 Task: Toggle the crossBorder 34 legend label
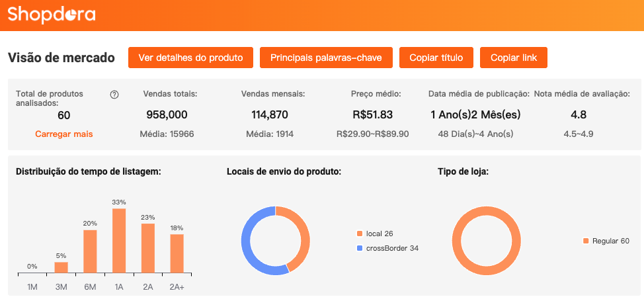(392, 248)
